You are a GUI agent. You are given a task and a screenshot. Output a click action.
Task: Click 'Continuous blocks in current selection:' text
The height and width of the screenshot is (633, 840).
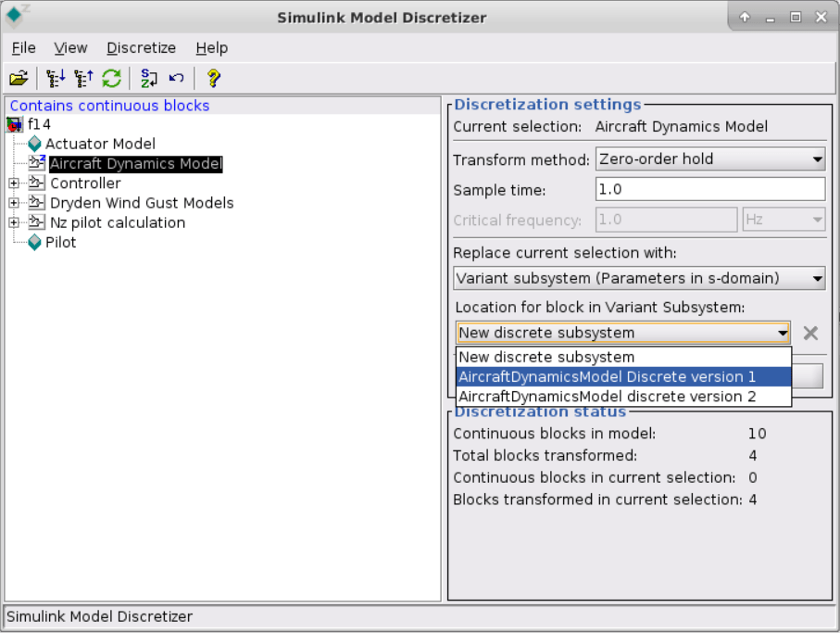tap(594, 477)
